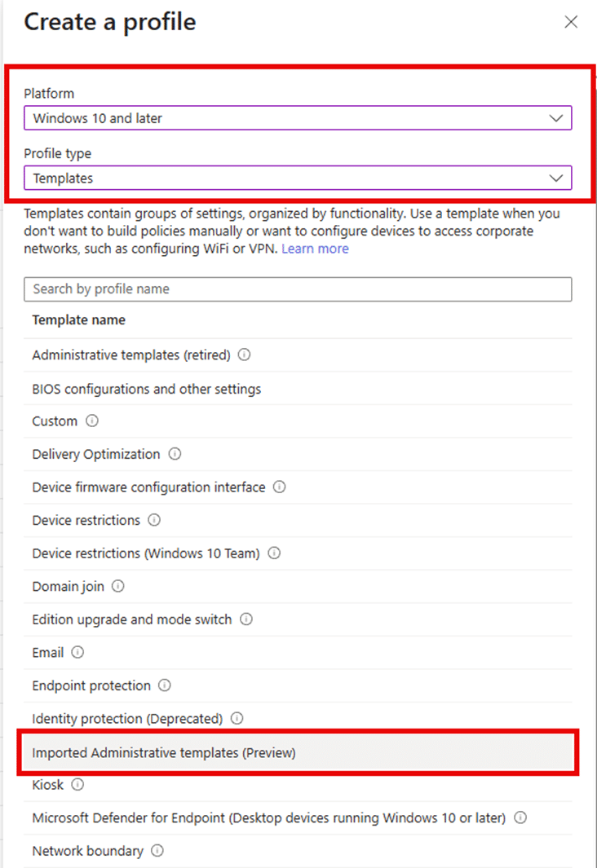
Task: Click the Search by profile name field
Action: click(x=298, y=289)
